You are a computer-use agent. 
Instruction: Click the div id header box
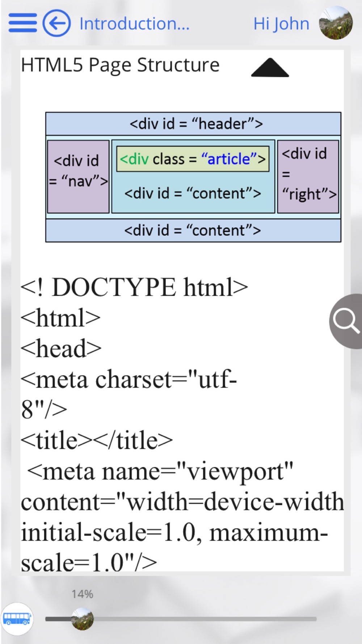click(x=193, y=124)
